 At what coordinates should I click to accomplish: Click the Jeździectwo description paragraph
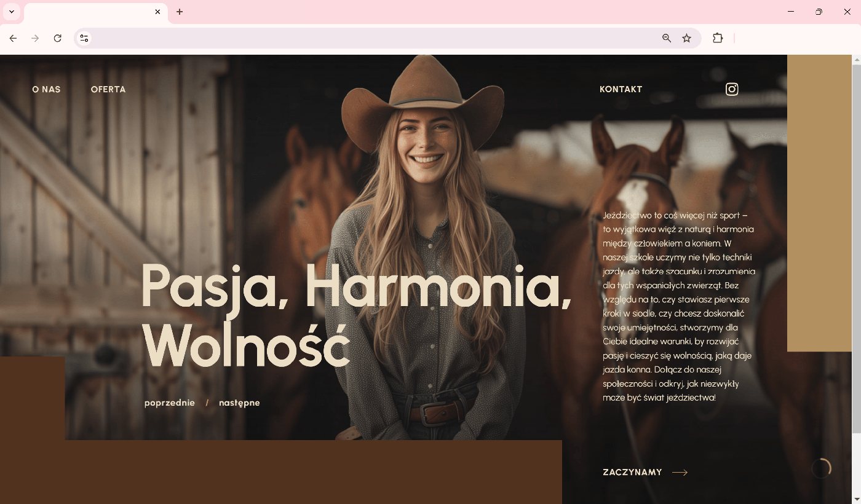point(680,307)
